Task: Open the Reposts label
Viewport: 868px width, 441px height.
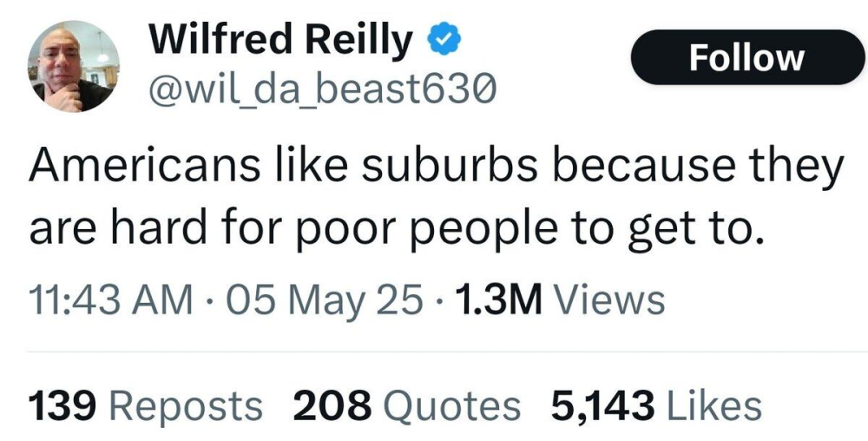Action: click(x=185, y=405)
